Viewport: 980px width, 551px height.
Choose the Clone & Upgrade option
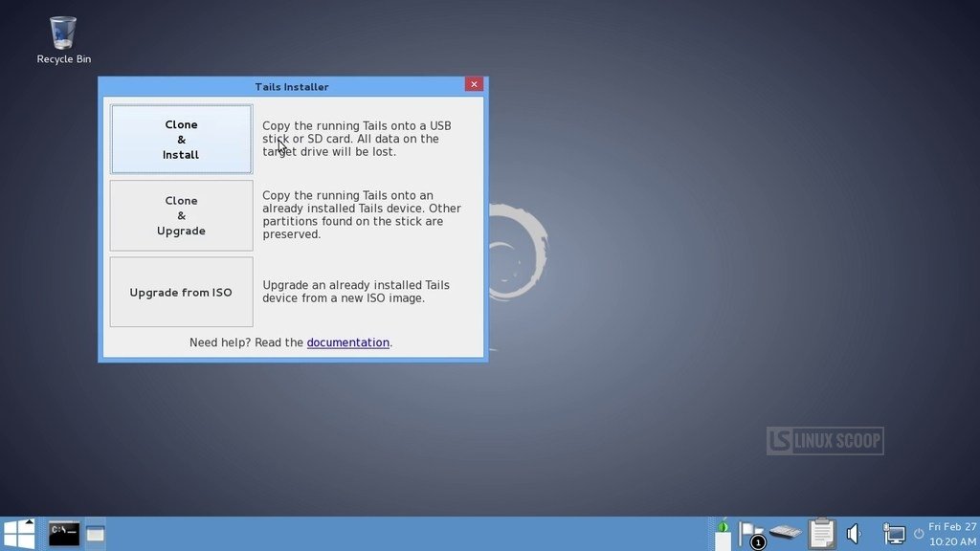coord(181,215)
